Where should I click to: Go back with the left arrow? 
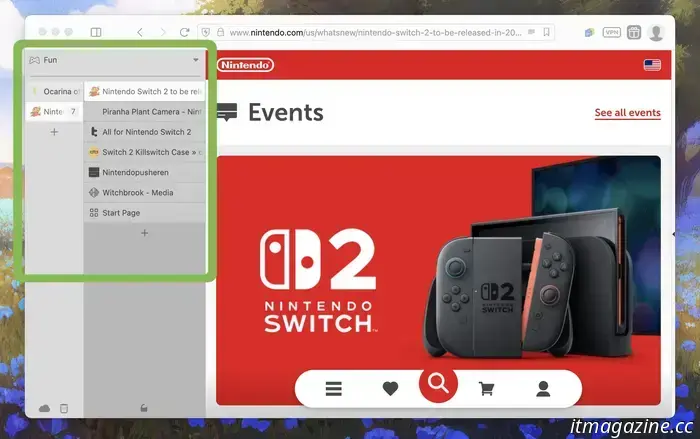pos(140,32)
